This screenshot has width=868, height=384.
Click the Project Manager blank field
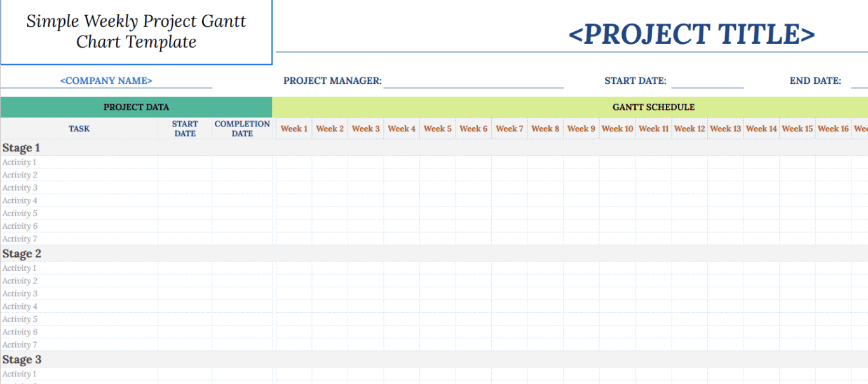[473, 81]
